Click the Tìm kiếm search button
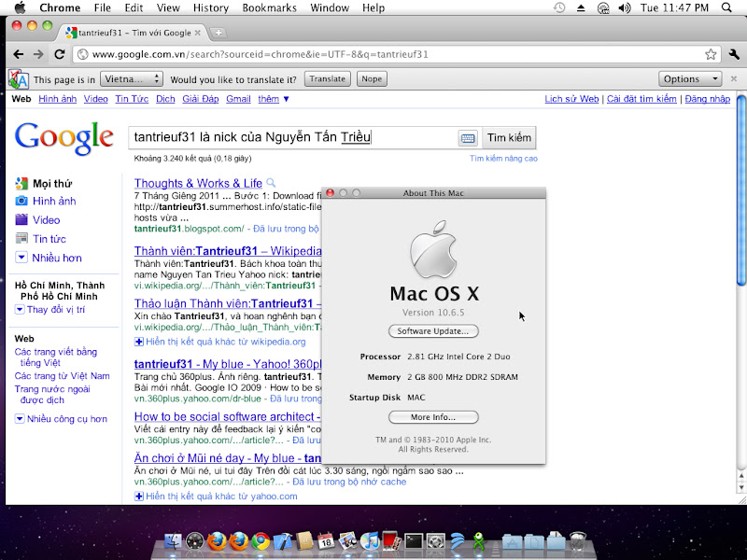 (509, 138)
